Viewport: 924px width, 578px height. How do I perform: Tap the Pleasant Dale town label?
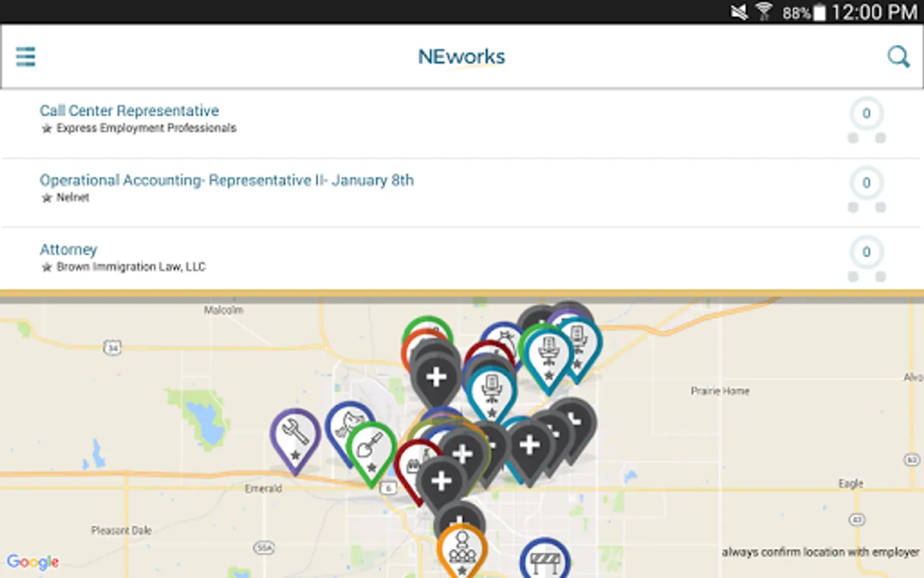point(121,530)
